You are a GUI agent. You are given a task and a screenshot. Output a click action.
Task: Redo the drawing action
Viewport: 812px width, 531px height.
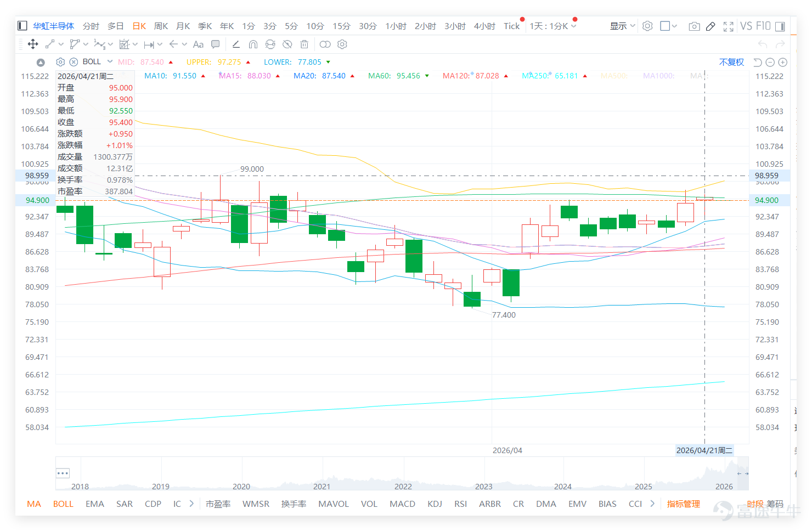pos(781,44)
